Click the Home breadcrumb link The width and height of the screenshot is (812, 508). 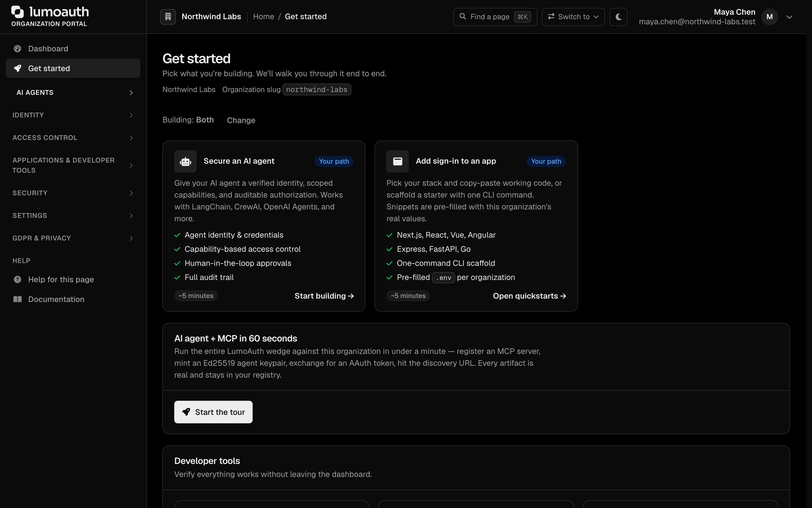263,16
